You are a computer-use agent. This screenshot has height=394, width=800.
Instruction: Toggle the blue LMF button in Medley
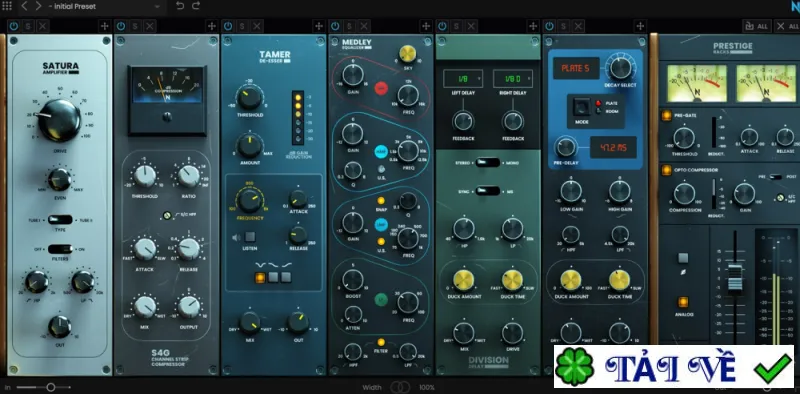pyautogui.click(x=381, y=225)
